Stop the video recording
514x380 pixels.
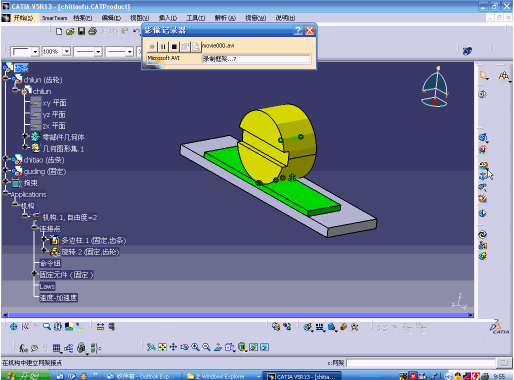pyautogui.click(x=174, y=47)
